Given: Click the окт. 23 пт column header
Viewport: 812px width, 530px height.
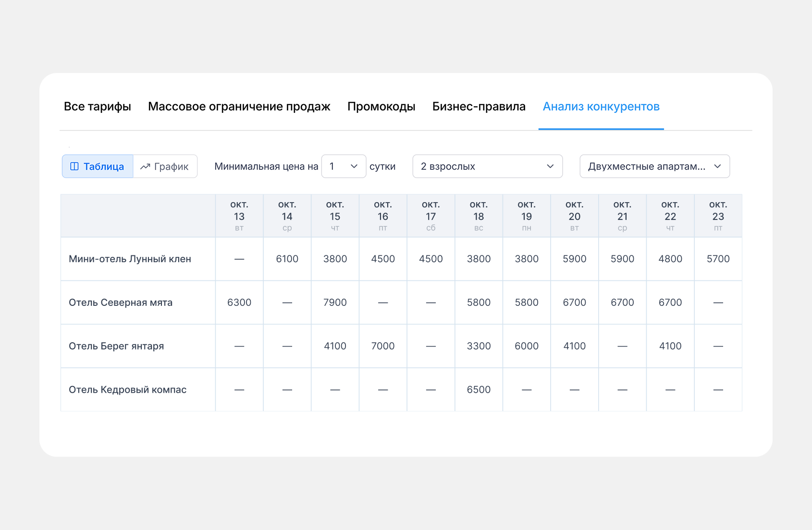Looking at the screenshot, I should click(x=718, y=216).
